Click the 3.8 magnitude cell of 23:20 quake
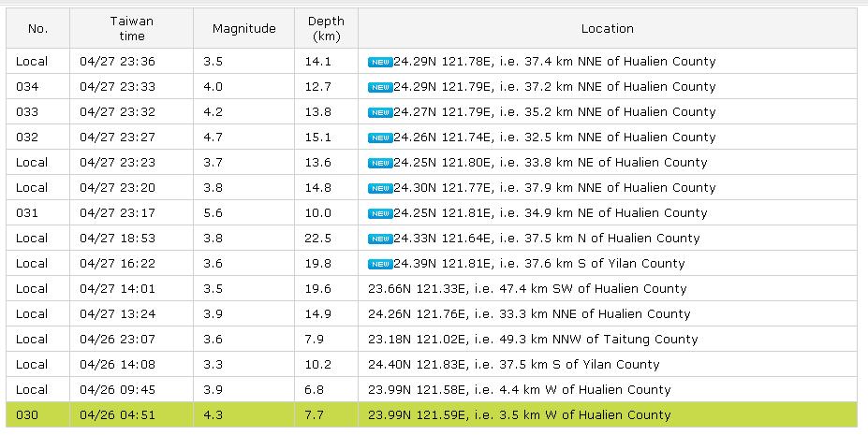868x435 pixels. [213, 188]
